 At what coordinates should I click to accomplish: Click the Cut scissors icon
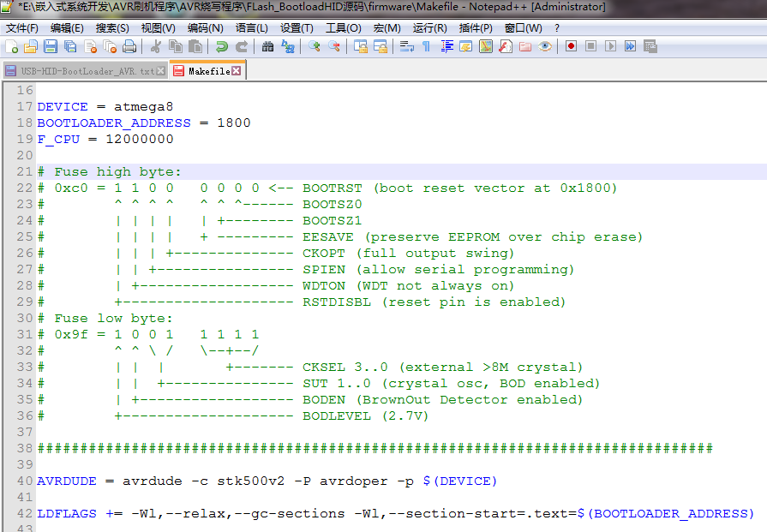click(x=156, y=46)
